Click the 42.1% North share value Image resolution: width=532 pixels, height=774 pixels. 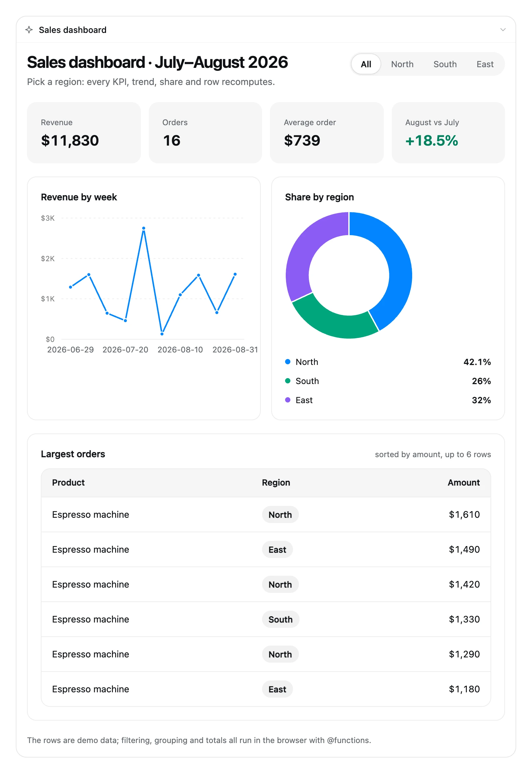coord(477,362)
